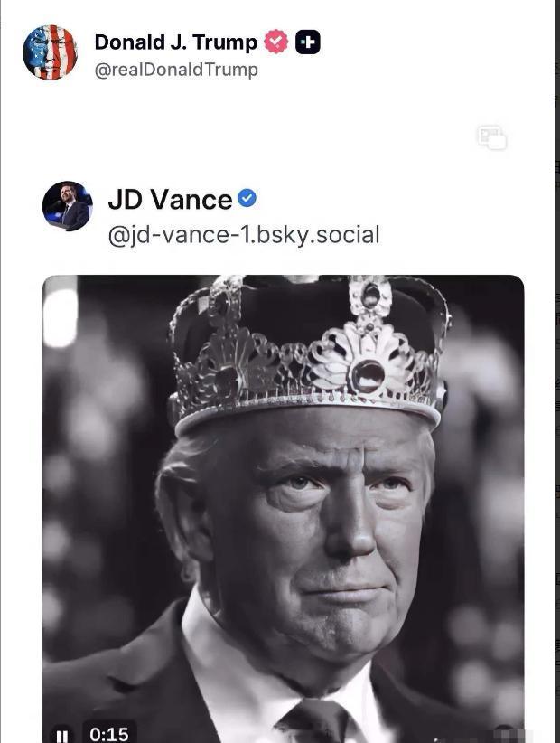Open the Donald J. Trump display name link
This screenshot has width=560, height=743.
coord(175,42)
